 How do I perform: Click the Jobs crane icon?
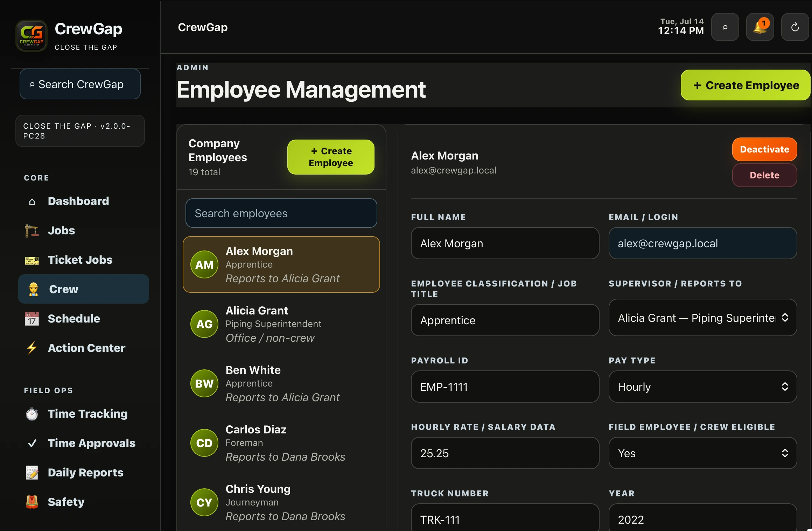click(x=32, y=231)
